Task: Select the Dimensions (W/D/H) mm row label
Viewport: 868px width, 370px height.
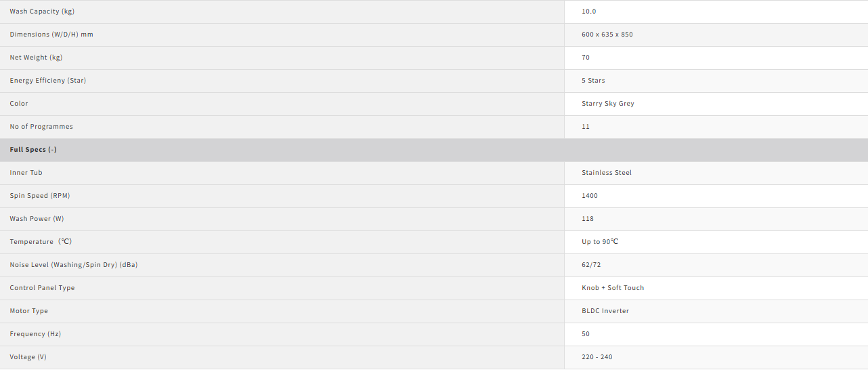Action: tap(51, 35)
